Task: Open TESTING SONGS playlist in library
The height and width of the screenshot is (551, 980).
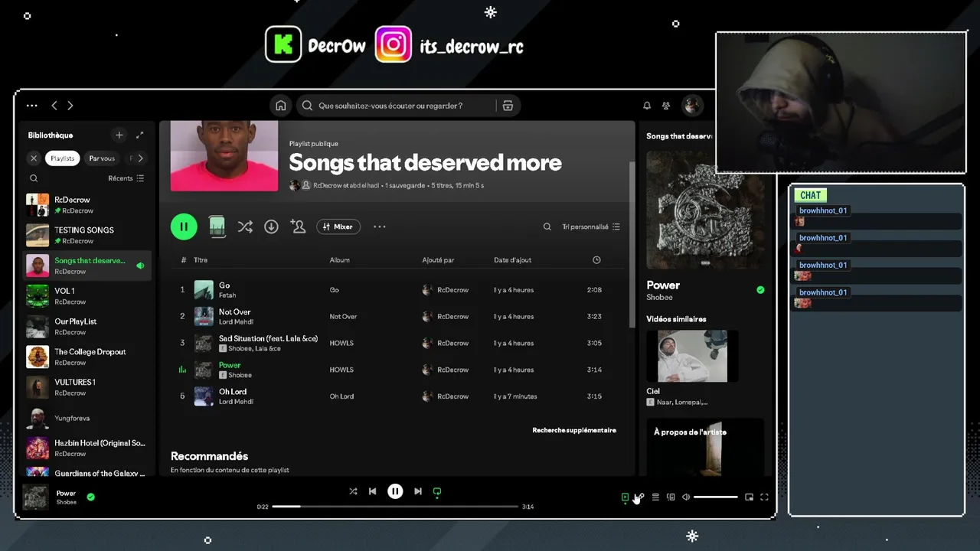Action: click(87, 235)
